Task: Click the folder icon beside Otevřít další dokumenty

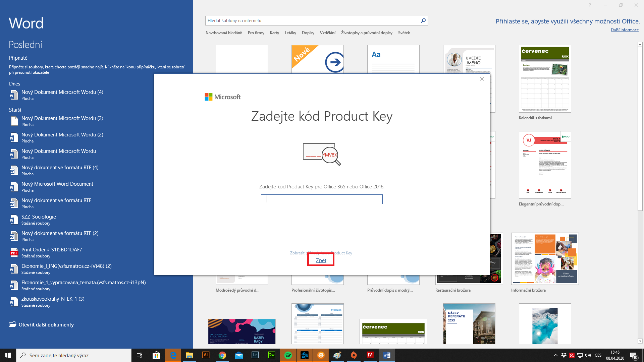Action: [13, 324]
